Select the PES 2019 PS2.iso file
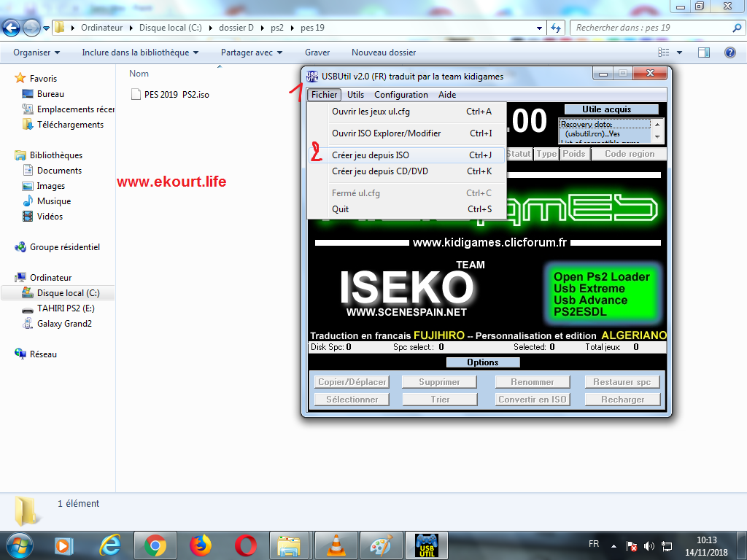The image size is (747, 560). 171,95
